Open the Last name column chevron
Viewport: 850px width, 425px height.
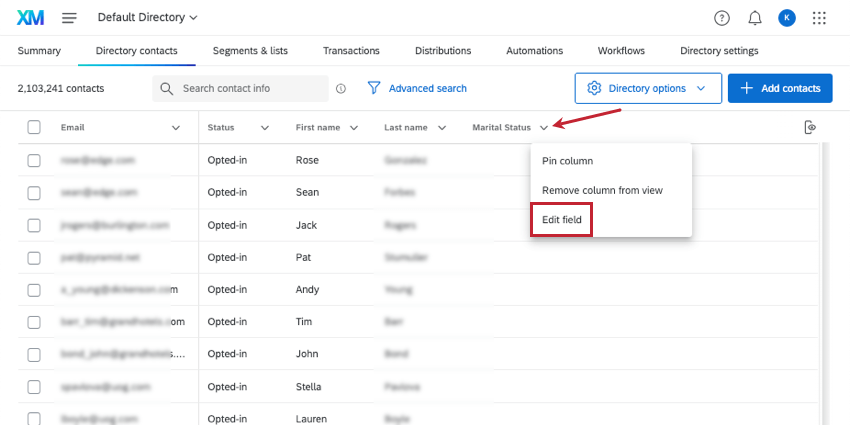[442, 128]
